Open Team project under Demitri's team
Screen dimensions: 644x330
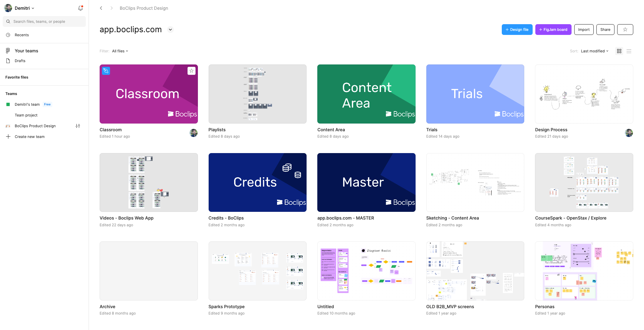tap(26, 115)
